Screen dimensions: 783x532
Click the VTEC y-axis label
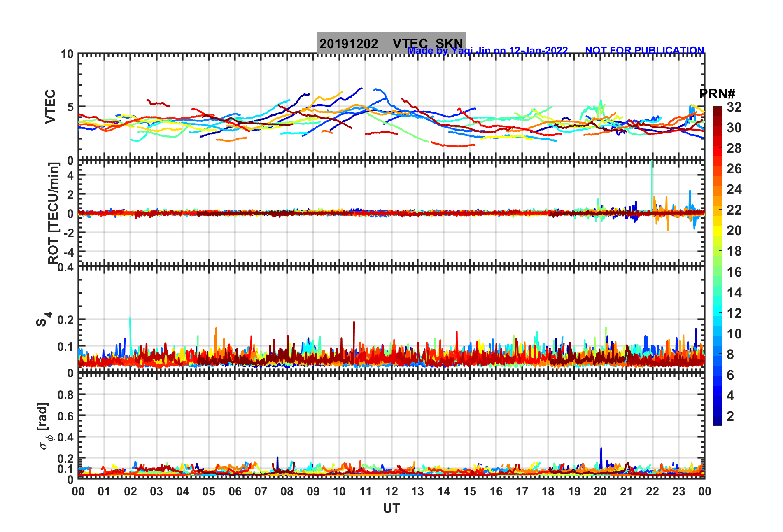coord(50,106)
